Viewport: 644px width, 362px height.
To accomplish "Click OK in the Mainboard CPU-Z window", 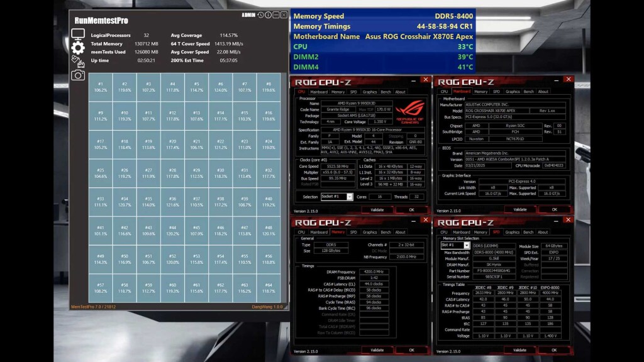I will coord(555,209).
